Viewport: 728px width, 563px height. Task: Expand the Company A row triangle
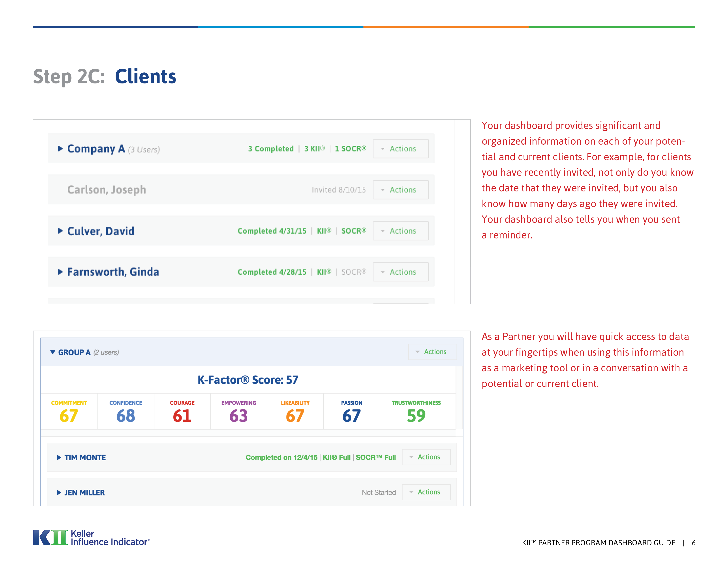point(60,148)
